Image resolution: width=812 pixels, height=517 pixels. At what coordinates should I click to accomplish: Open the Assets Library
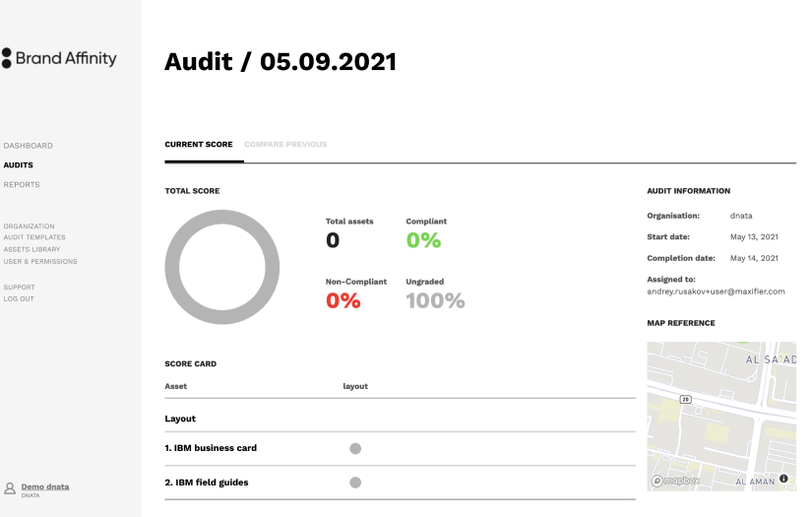click(x=32, y=249)
